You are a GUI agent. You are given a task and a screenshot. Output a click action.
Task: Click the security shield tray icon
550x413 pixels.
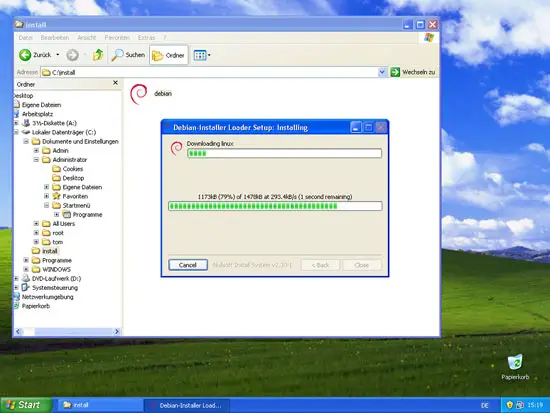point(509,405)
